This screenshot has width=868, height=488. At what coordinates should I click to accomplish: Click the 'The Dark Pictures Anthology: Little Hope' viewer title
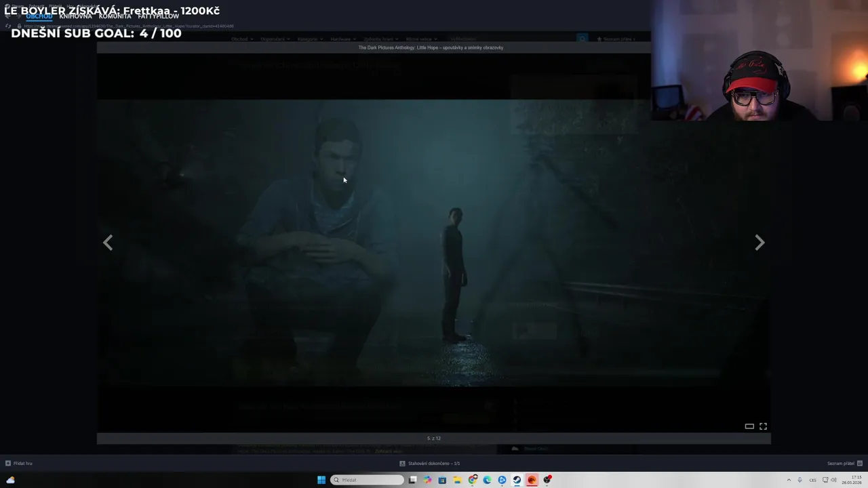point(431,47)
